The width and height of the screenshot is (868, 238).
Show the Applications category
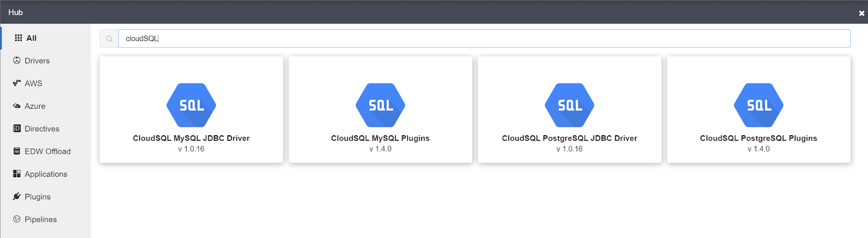46,174
